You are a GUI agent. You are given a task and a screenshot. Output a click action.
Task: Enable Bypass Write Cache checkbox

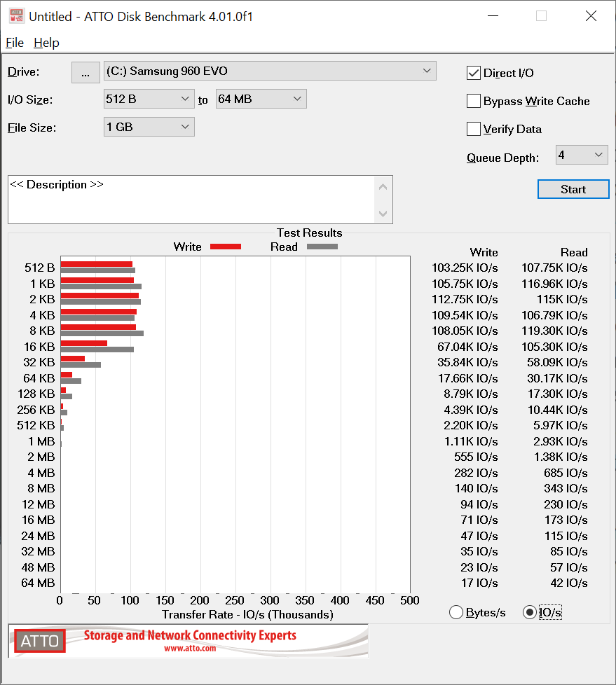474,101
